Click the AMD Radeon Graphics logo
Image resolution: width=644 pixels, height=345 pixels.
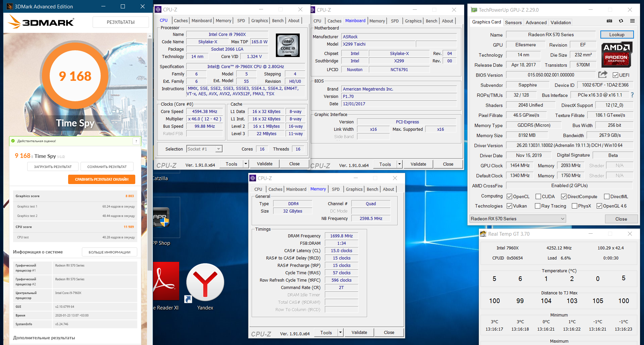point(617,55)
